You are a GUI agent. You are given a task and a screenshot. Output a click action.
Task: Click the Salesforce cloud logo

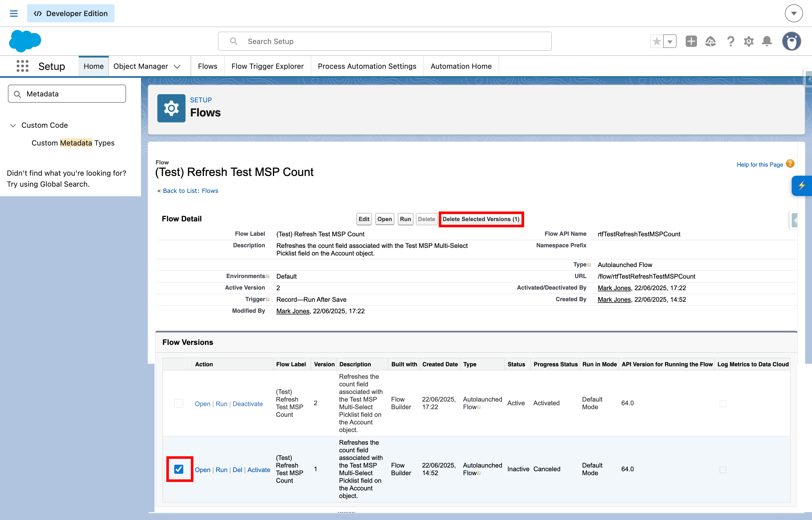(x=25, y=41)
